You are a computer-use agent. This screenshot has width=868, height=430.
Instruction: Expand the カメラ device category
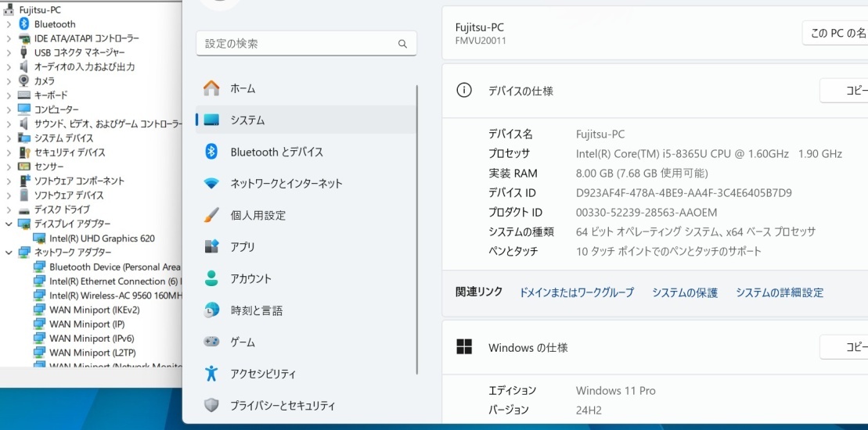click(x=9, y=81)
